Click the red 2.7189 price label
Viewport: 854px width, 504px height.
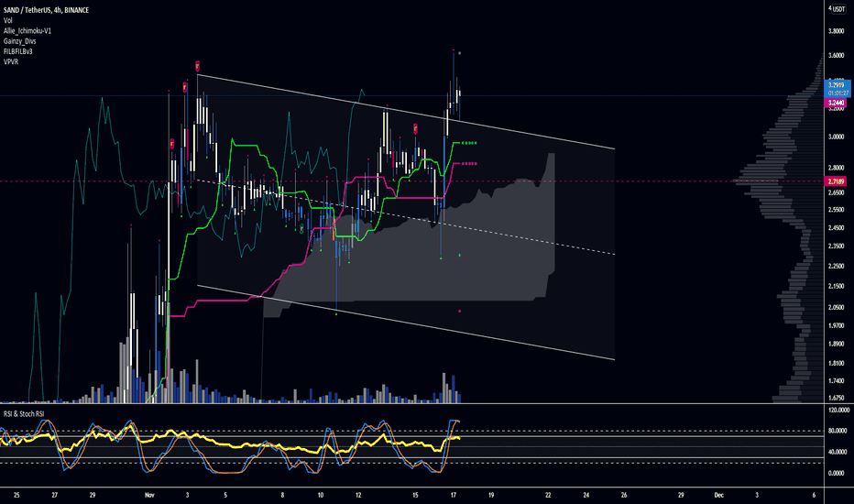pos(836,181)
